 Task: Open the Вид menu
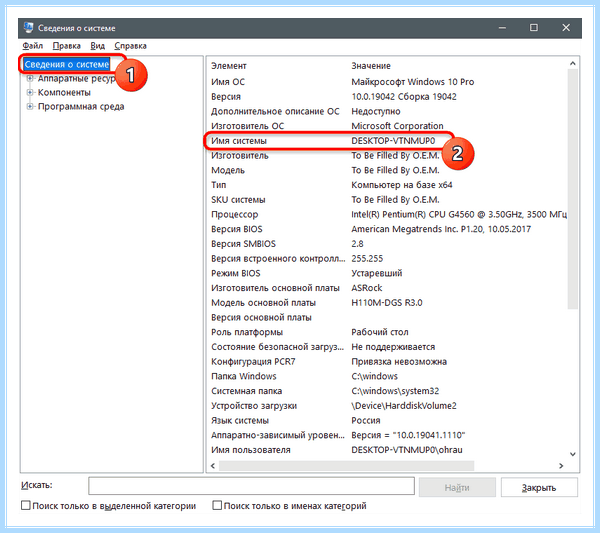(x=98, y=46)
